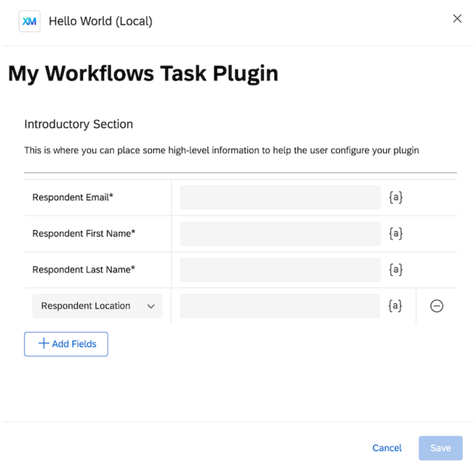
Task: Click the Respondent First Name* label
Action: [84, 233]
